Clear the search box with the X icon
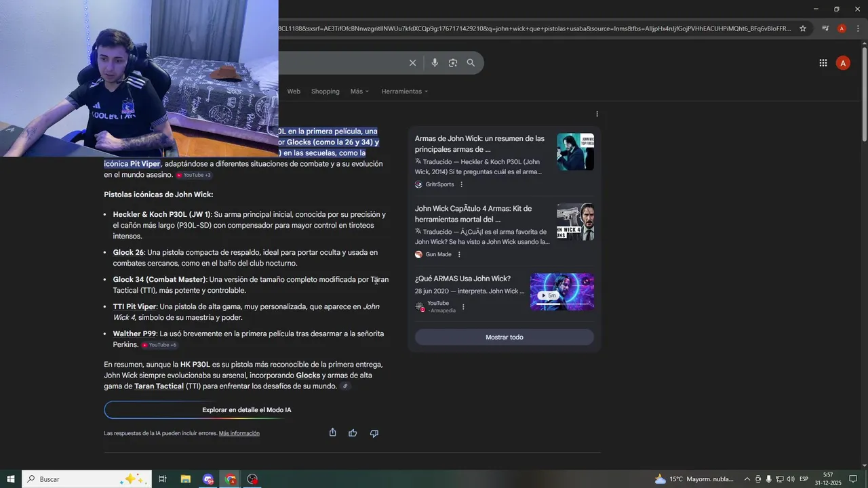The image size is (868, 488). (x=412, y=63)
